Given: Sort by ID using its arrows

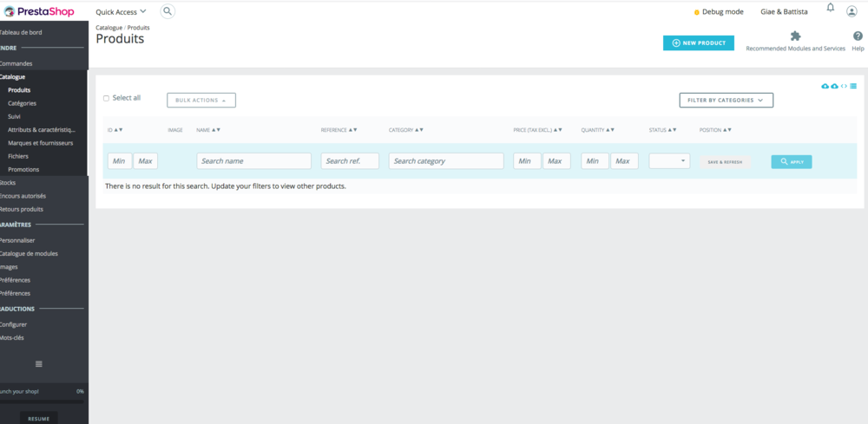Looking at the screenshot, I should [118, 130].
